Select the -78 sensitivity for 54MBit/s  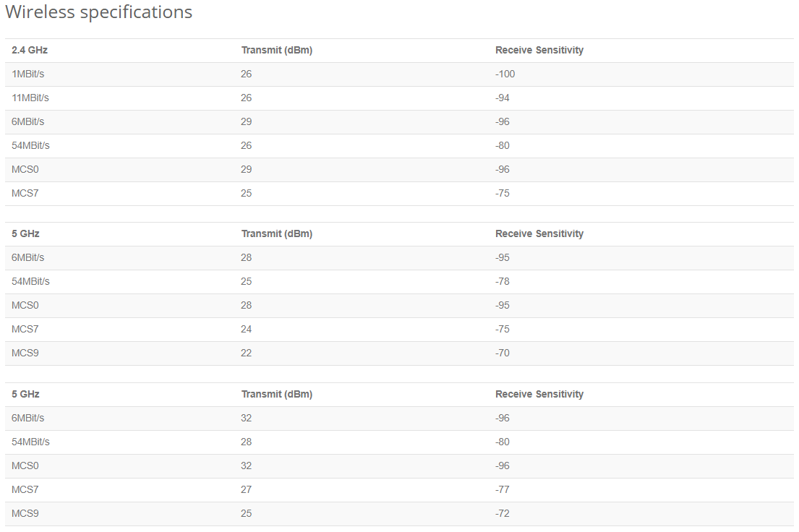(503, 281)
